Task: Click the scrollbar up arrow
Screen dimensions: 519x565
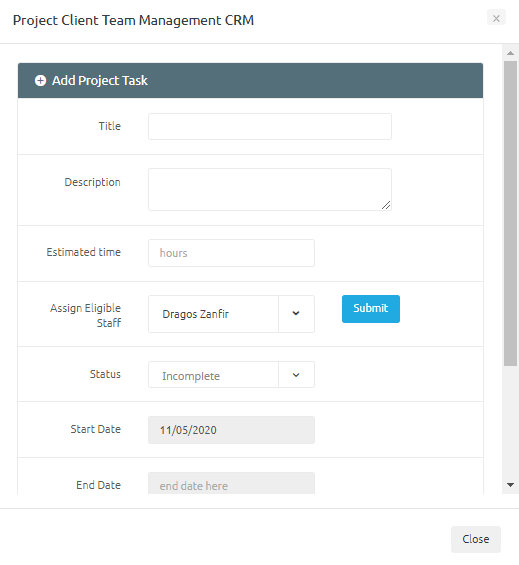Action: point(510,53)
